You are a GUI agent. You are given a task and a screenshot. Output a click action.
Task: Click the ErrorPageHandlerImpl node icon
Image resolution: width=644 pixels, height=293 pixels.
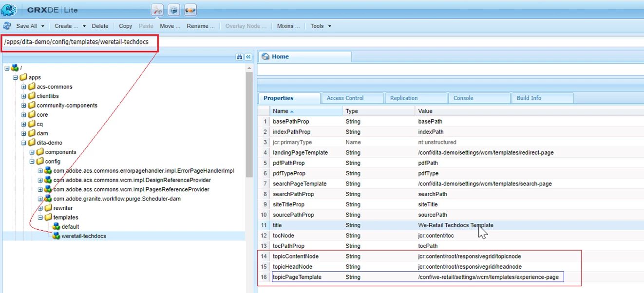pos(48,171)
